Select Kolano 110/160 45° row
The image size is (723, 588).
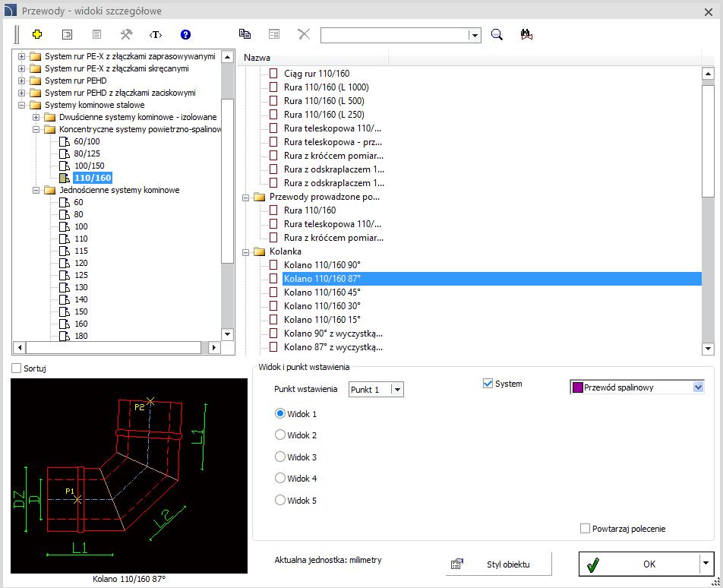pyautogui.click(x=322, y=292)
